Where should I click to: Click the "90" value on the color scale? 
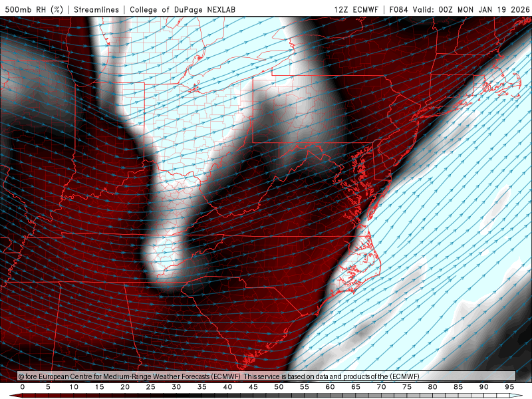483,387
